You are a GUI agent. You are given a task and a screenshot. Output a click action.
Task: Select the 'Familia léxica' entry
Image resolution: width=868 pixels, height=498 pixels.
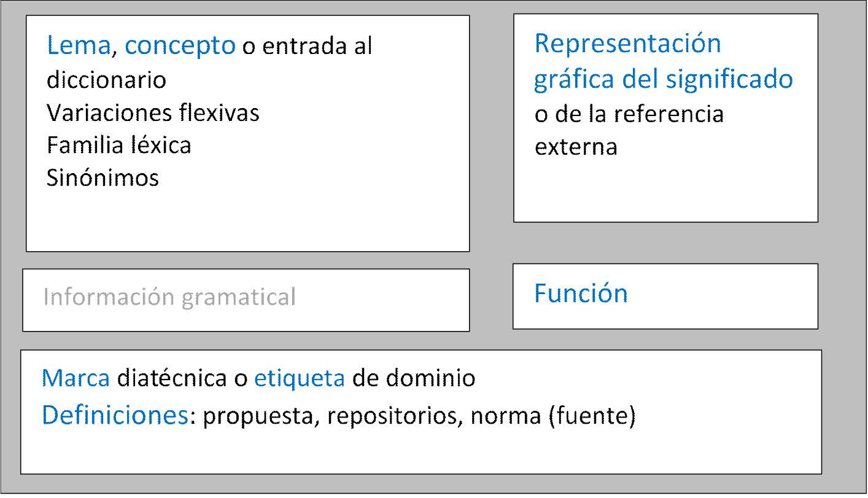pos(118,146)
